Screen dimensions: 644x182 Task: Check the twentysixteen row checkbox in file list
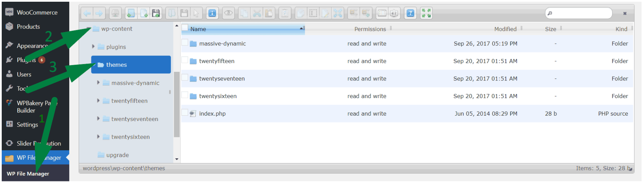185,95
